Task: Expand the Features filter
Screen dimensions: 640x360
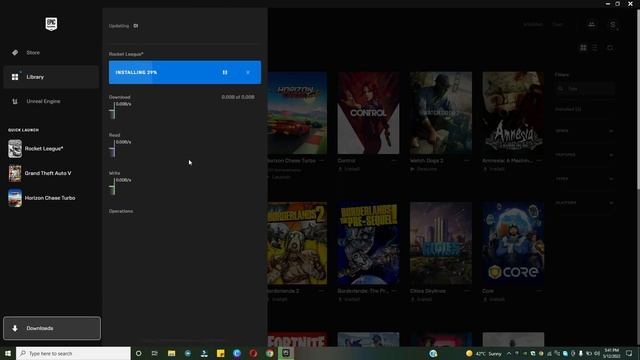Action: 584,155
